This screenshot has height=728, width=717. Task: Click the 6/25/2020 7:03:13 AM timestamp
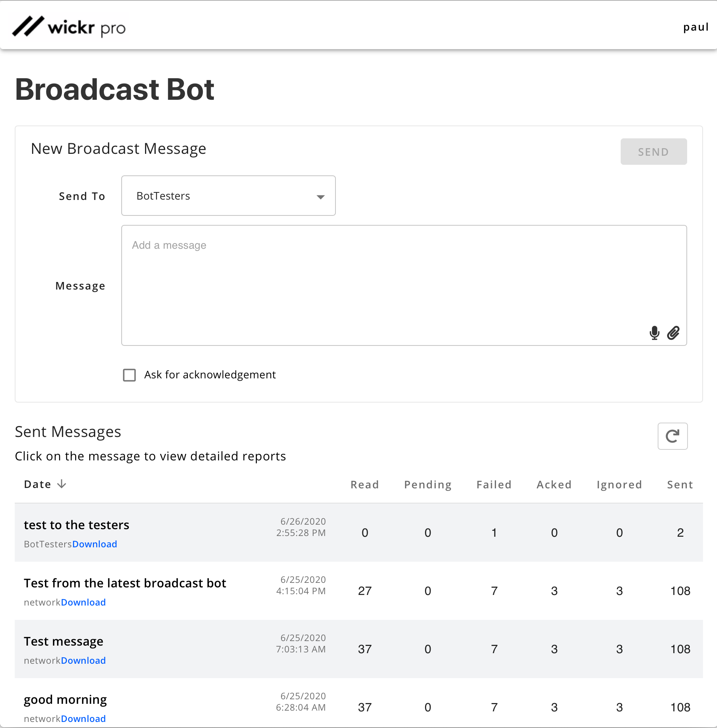coord(301,643)
